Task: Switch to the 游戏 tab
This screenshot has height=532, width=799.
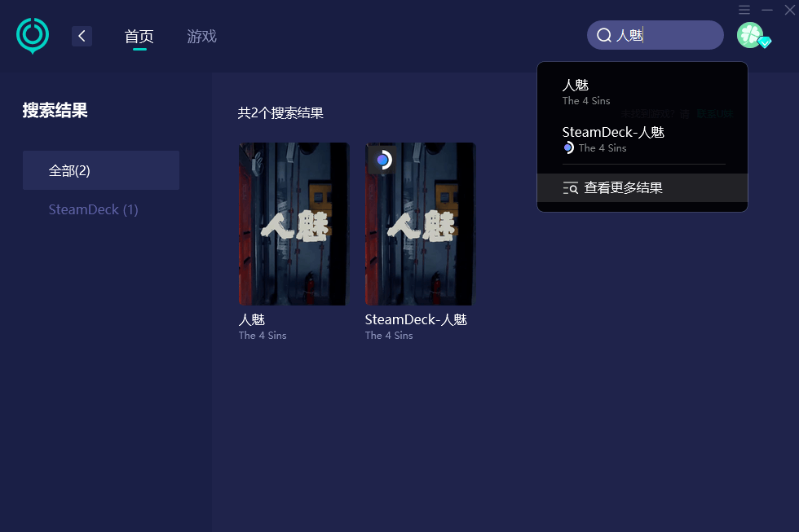Action: coord(202,37)
